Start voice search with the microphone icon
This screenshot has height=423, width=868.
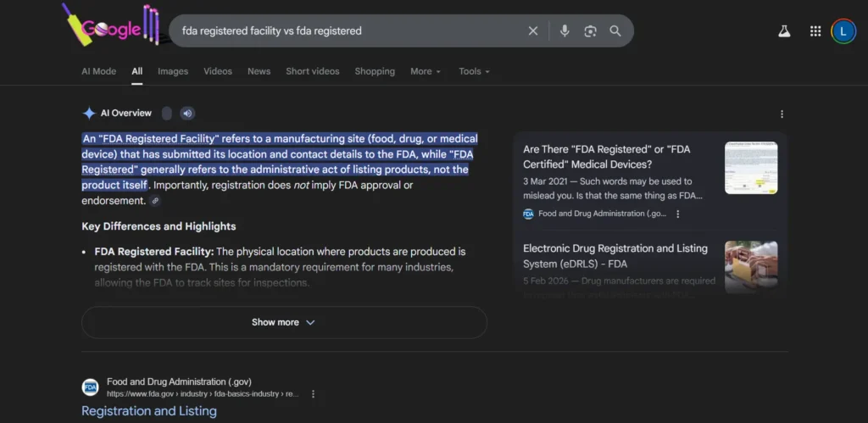[x=565, y=31]
